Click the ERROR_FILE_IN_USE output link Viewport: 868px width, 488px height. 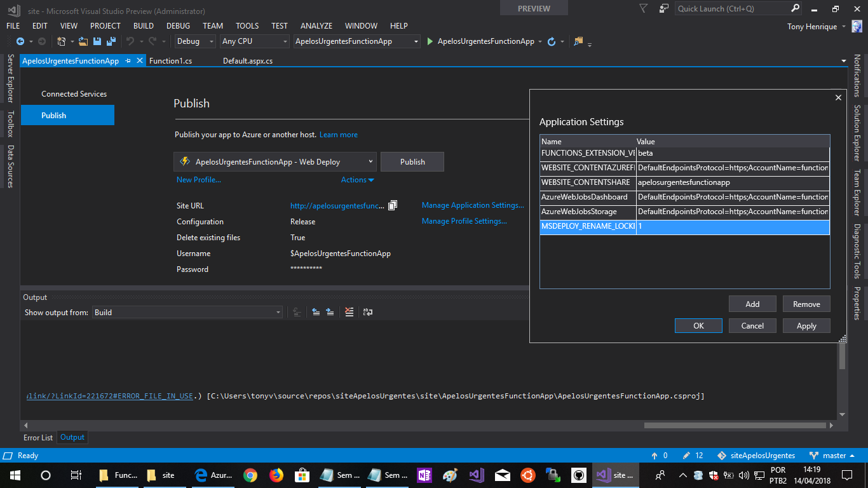pos(110,396)
